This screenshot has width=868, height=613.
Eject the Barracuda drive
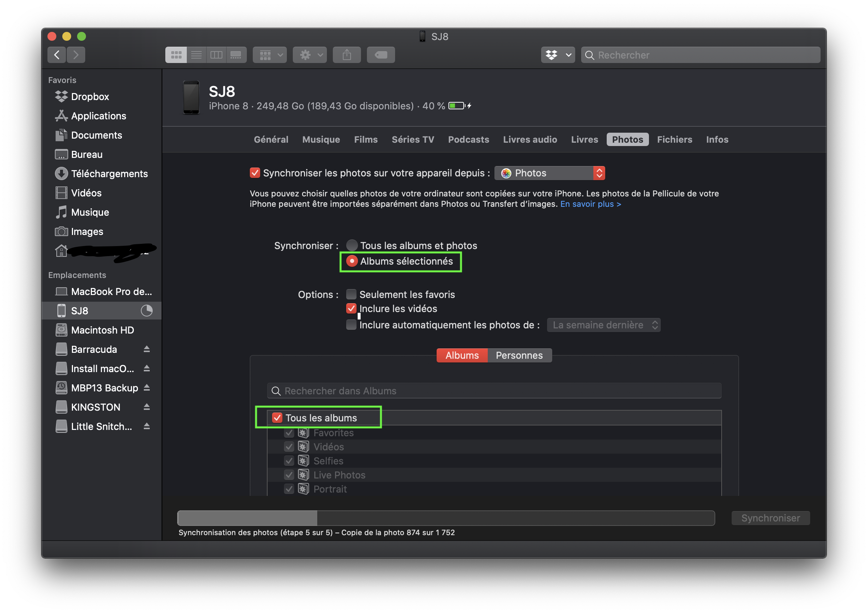pyautogui.click(x=147, y=349)
